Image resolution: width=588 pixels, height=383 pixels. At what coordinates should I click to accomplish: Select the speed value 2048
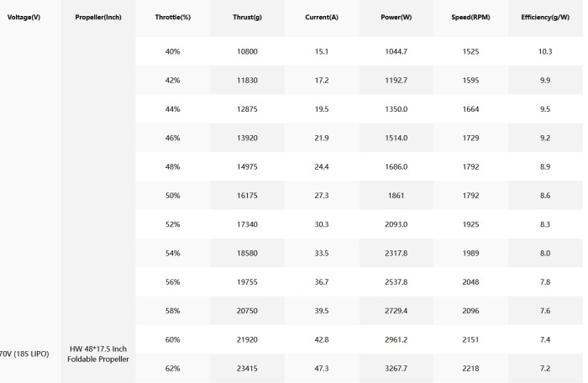click(x=470, y=282)
